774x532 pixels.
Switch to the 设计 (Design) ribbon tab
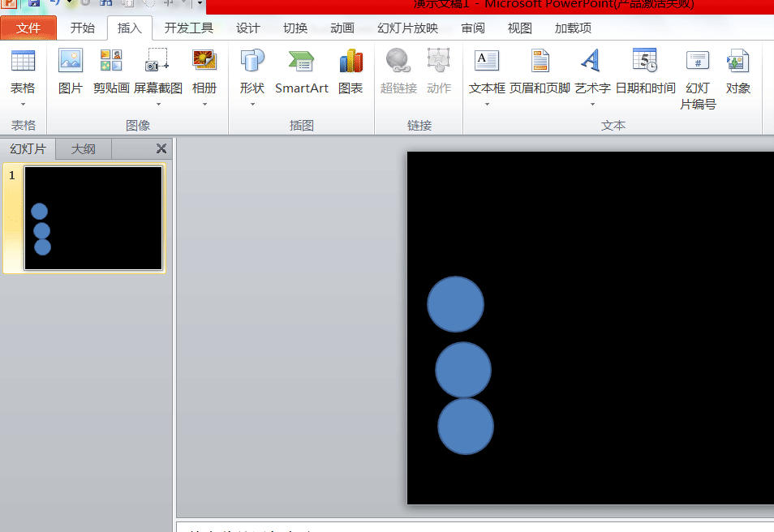point(247,27)
